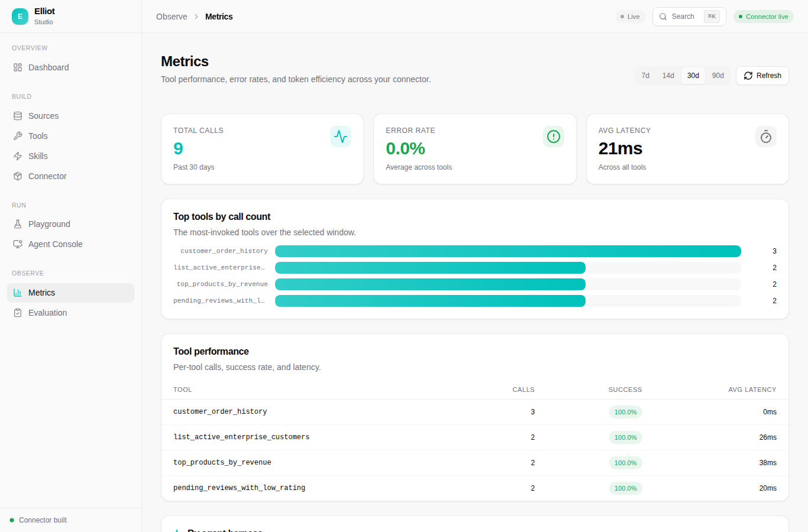Click the Tools wrench icon
This screenshot has width=808, height=532.
point(18,136)
